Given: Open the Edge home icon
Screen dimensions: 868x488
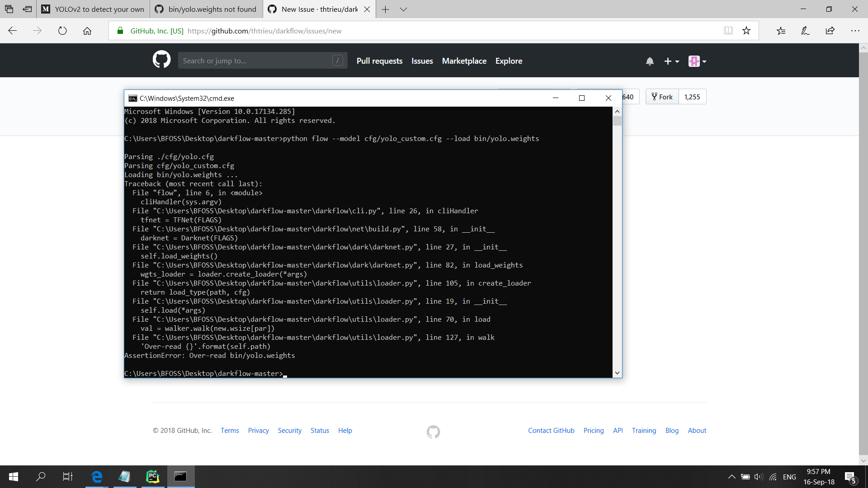Looking at the screenshot, I should pyautogui.click(x=87, y=31).
